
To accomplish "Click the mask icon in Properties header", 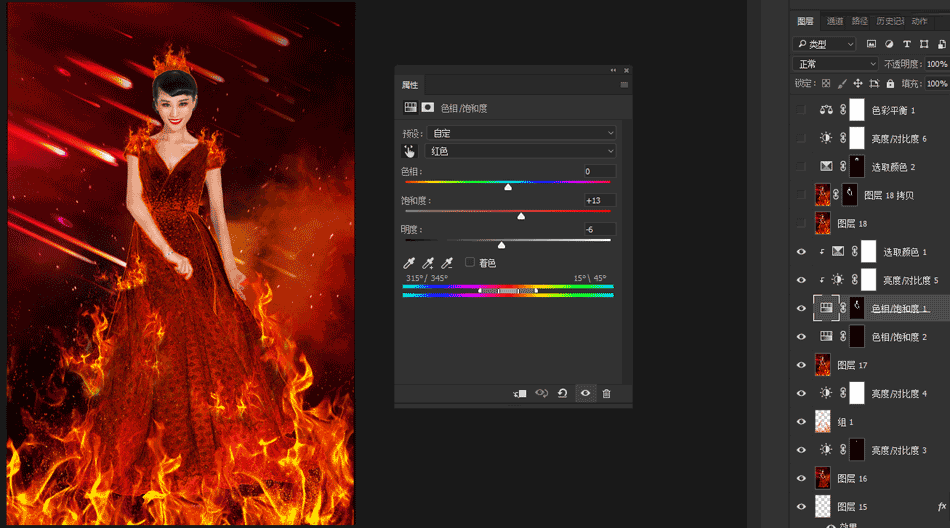I will tap(428, 107).
